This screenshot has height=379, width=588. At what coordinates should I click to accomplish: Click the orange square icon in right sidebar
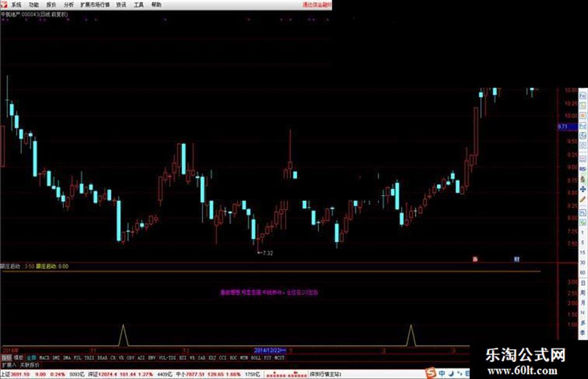583,116
